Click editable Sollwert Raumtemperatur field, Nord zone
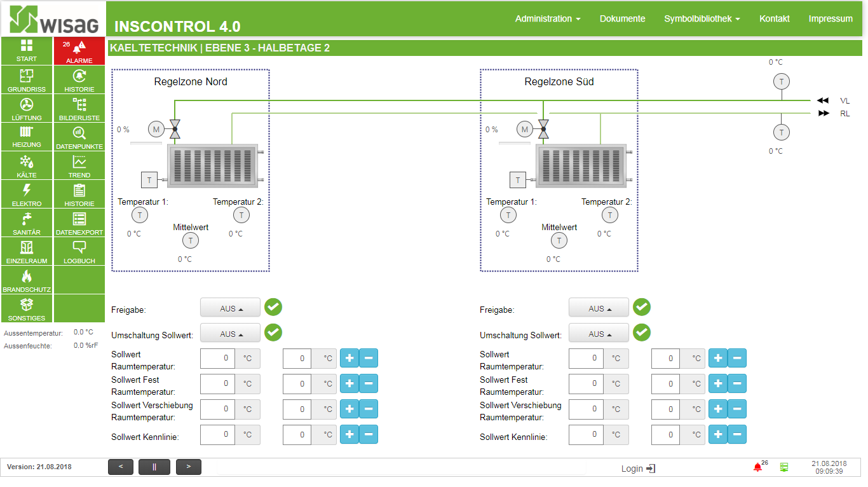 coord(297,358)
